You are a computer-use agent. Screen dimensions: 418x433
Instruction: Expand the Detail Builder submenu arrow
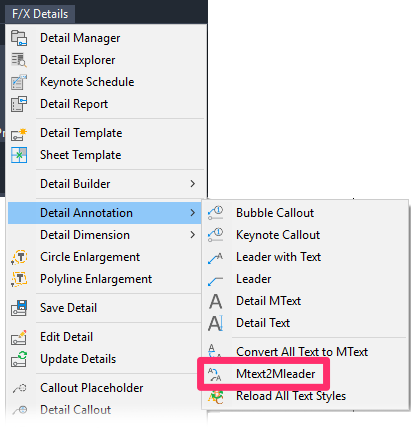coord(192,184)
